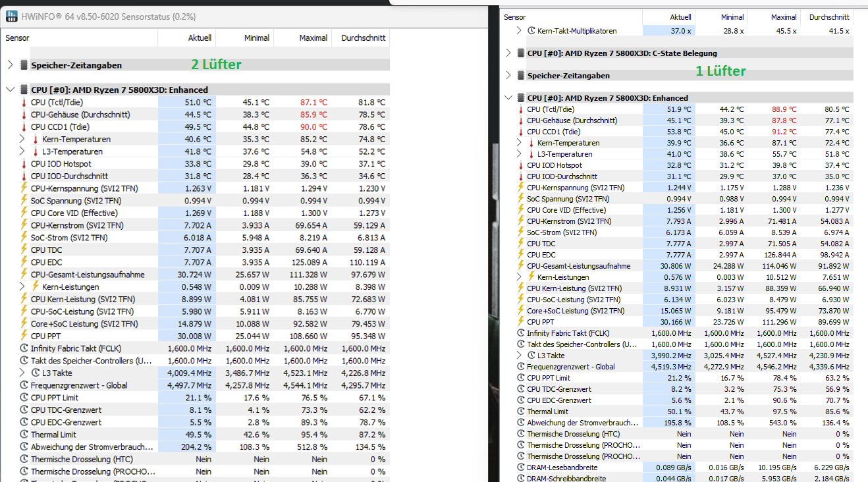The height and width of the screenshot is (482, 868).
Task: Click the red 87.1 °C maximum value
Action: 313,102
